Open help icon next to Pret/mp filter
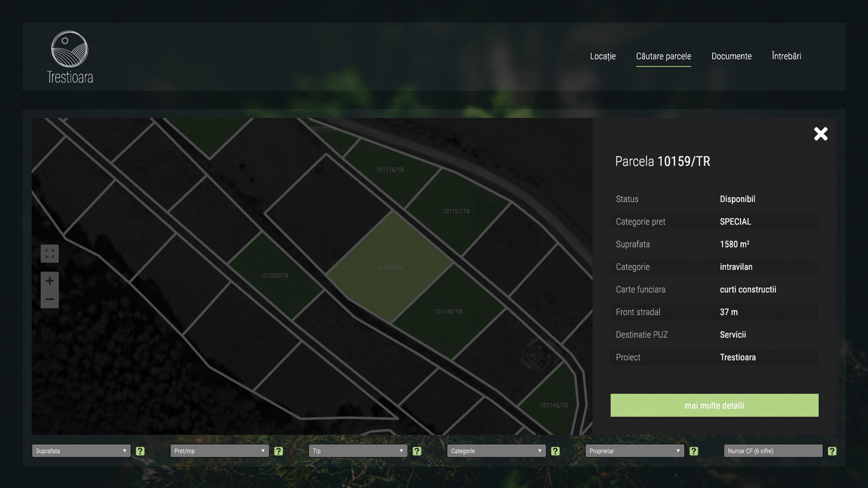868x488 pixels. pos(278,451)
